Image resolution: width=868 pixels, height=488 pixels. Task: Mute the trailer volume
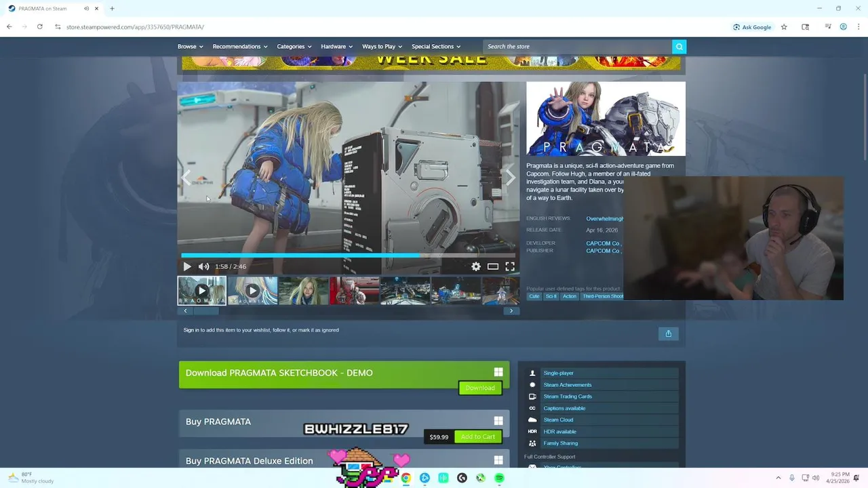pyautogui.click(x=203, y=266)
